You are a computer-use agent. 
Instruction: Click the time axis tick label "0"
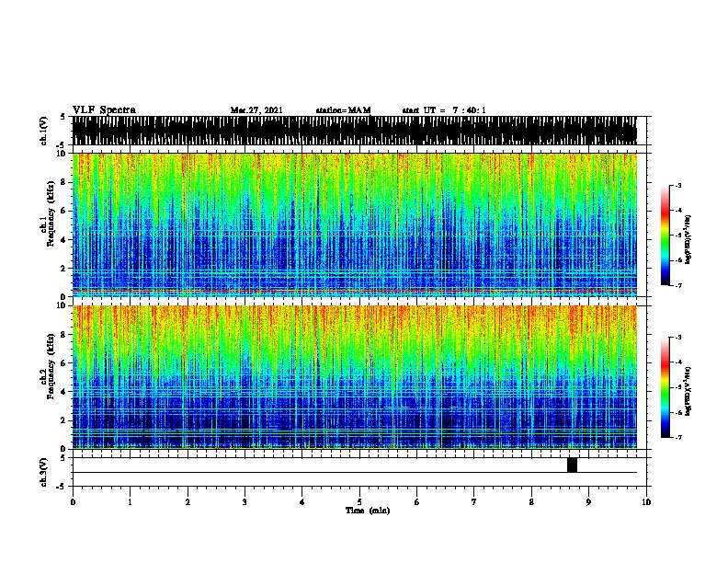[x=73, y=502]
